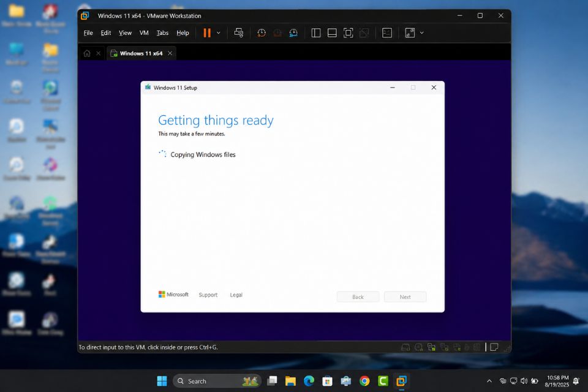588x392 pixels.
Task: Open the View menu
Action: coord(125,33)
